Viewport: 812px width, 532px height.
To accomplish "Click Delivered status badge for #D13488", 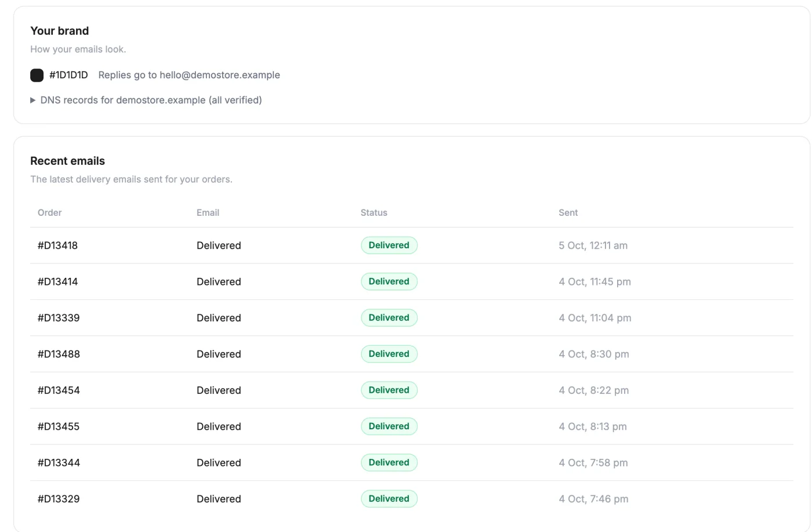I will point(389,354).
